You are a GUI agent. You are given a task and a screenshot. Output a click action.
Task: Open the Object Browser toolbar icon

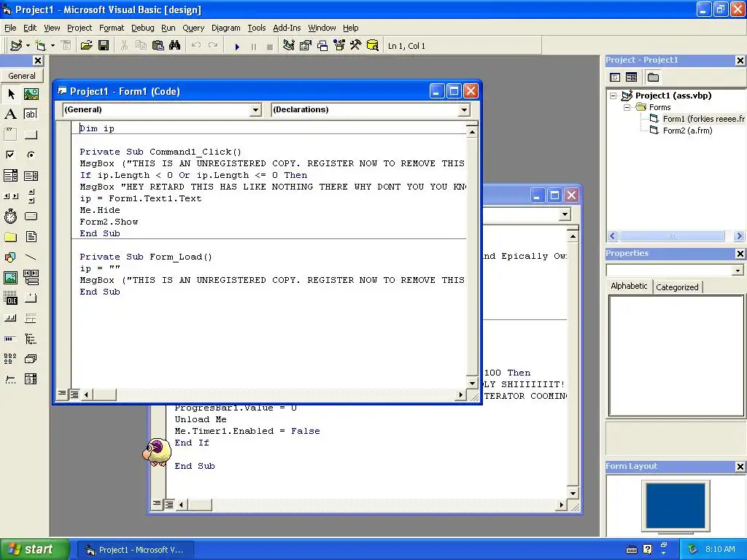(x=339, y=46)
